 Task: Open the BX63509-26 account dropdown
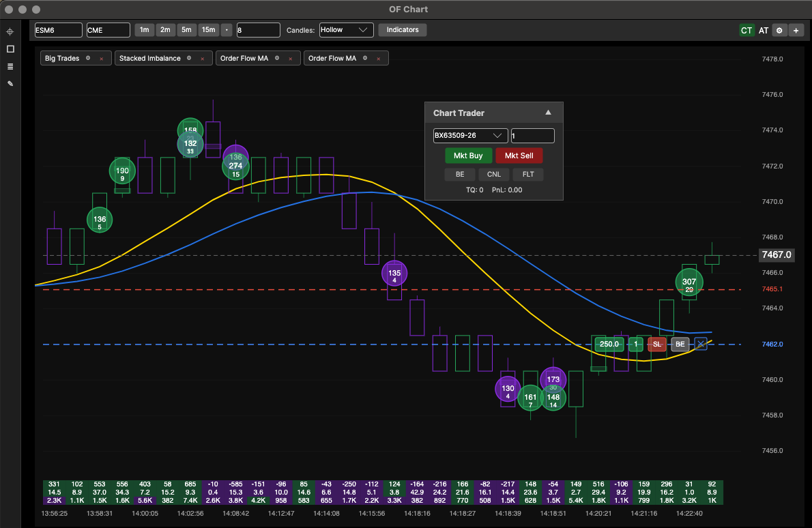(470, 136)
